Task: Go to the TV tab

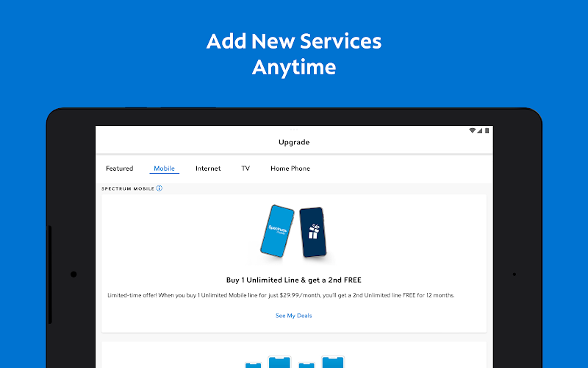Action: (x=245, y=169)
